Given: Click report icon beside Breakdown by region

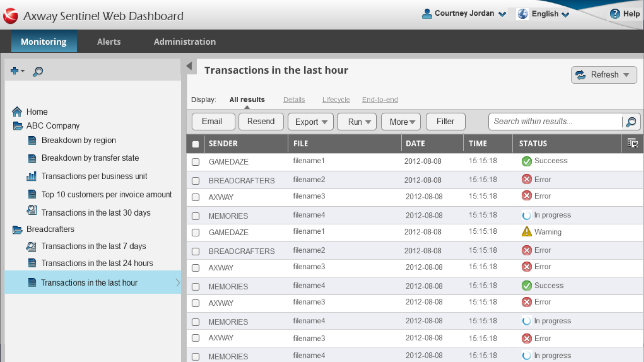Looking at the screenshot, I should tap(32, 140).
